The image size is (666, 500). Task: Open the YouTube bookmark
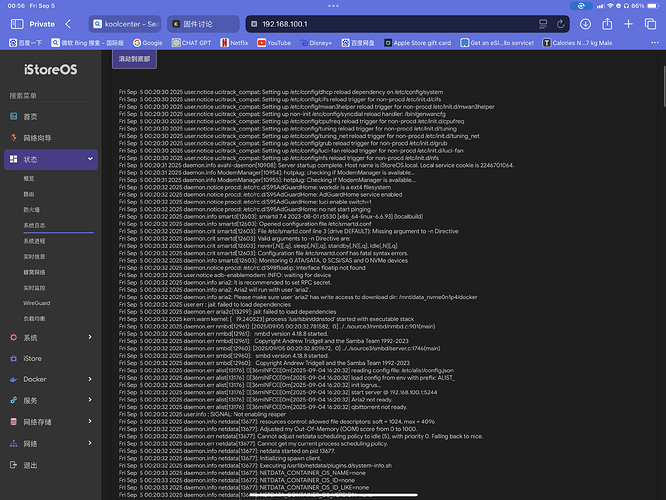tap(274, 43)
